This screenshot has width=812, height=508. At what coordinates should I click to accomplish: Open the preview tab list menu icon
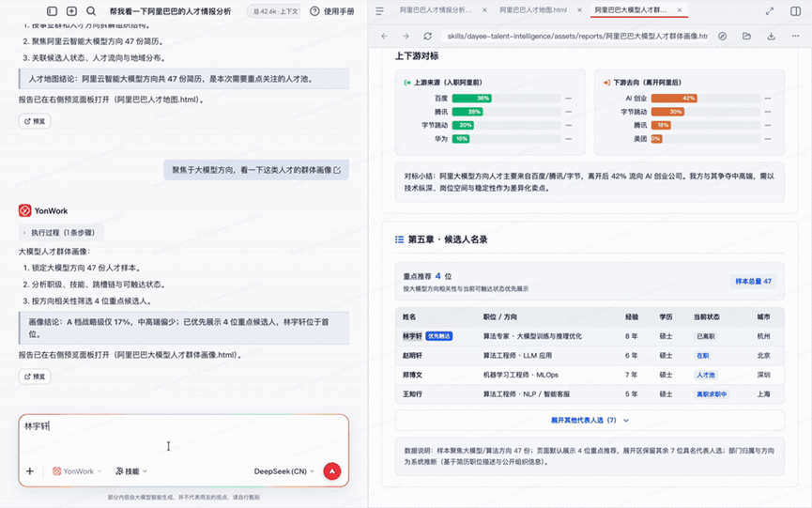click(379, 11)
